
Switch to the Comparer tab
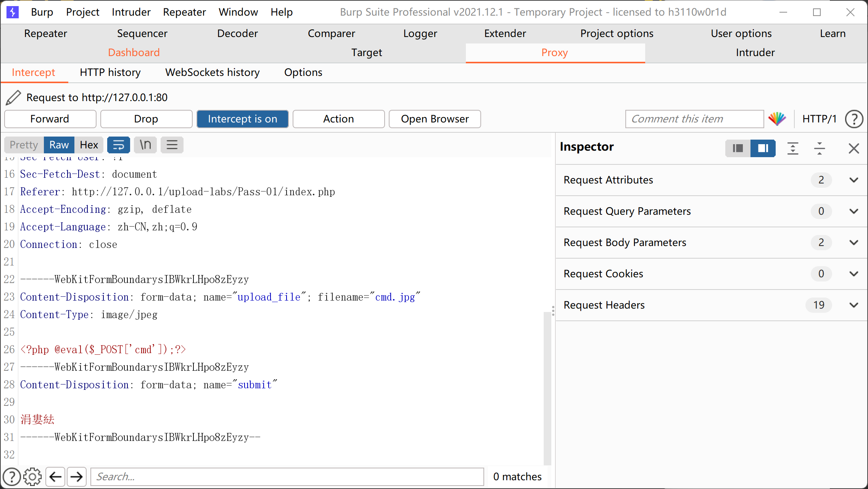coord(332,34)
